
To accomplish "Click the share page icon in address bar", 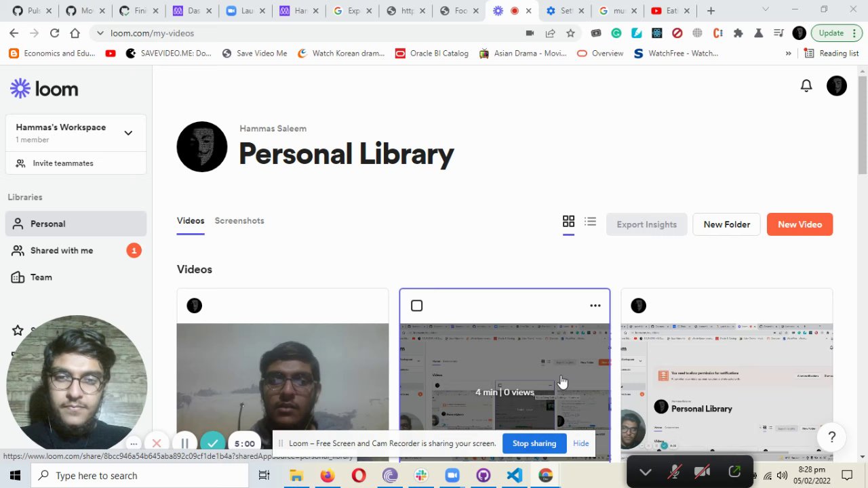I will coord(550,33).
